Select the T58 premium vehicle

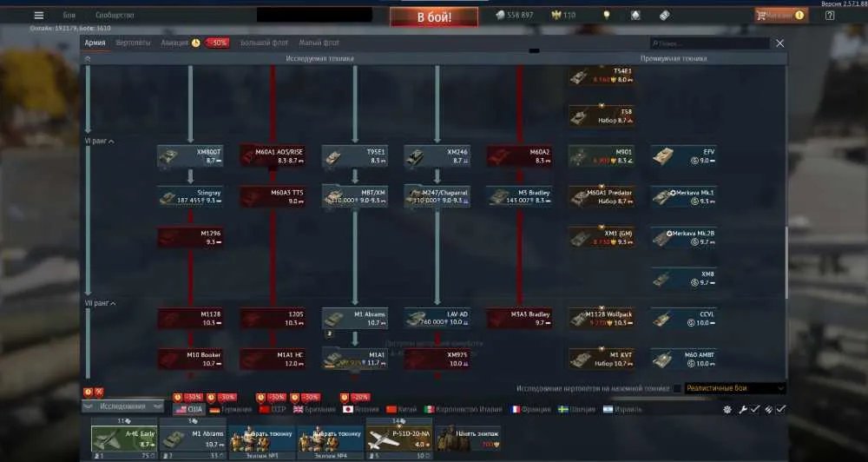click(602, 115)
